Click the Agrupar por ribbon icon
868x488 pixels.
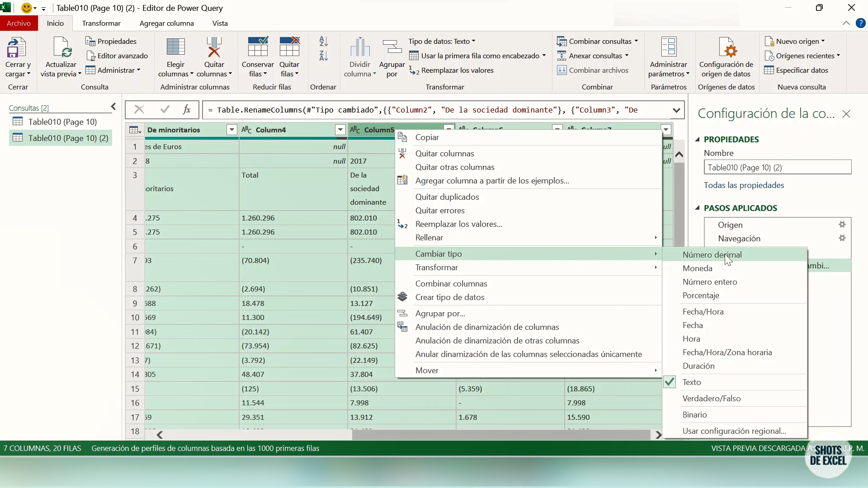point(392,47)
